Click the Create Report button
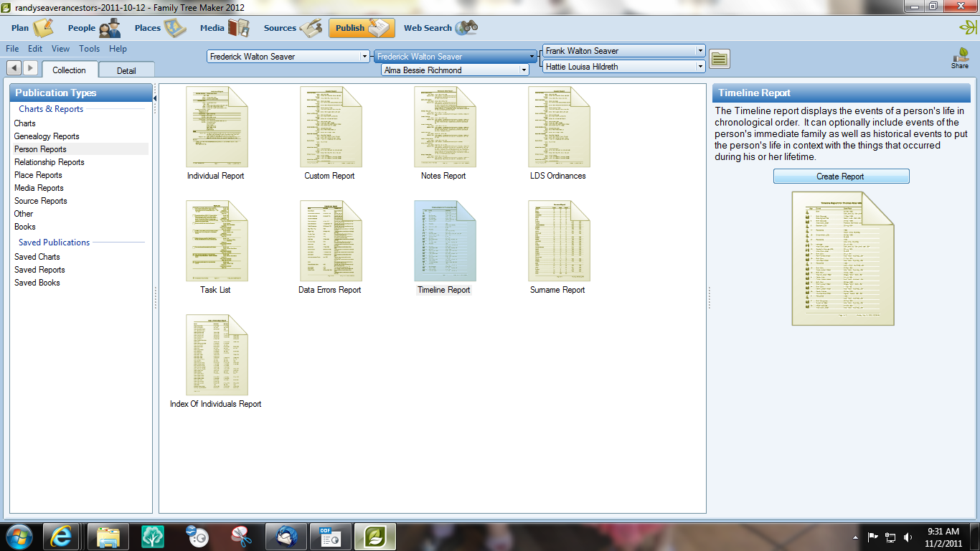The height and width of the screenshot is (551, 980). (841, 176)
